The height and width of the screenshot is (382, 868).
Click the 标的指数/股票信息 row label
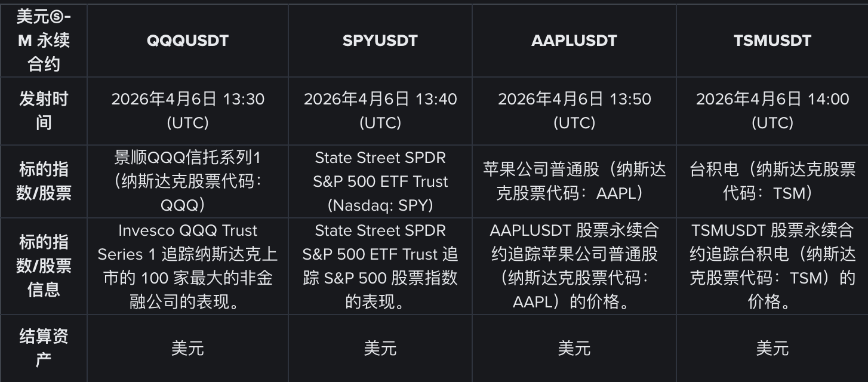pyautogui.click(x=44, y=266)
